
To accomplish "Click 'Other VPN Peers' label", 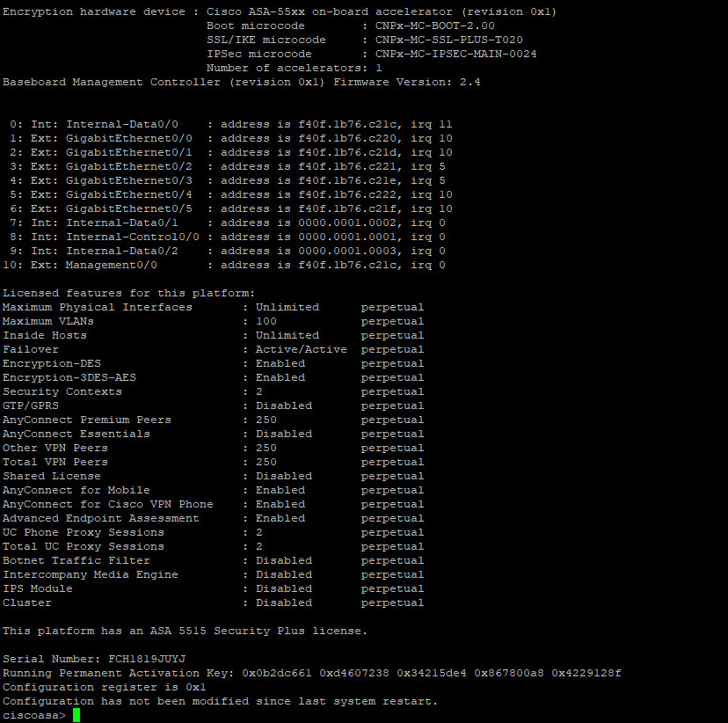I will (x=55, y=448).
